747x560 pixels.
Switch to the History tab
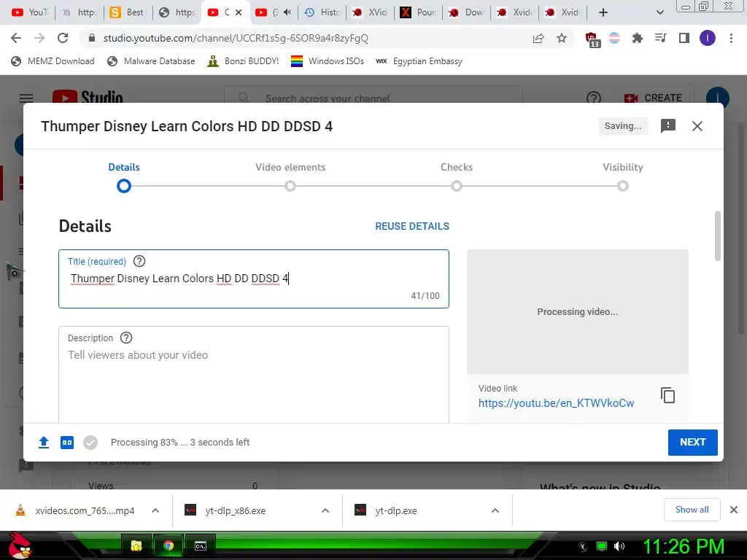[322, 12]
